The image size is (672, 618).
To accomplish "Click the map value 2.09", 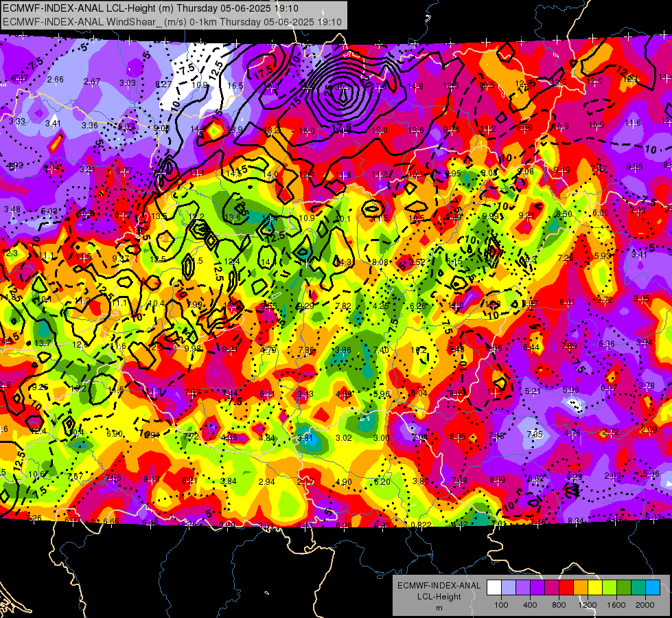I will click(649, 429).
